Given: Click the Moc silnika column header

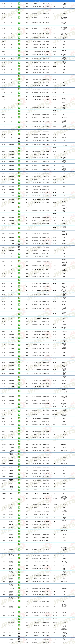Looking at the screenshot, I should (45, 1).
